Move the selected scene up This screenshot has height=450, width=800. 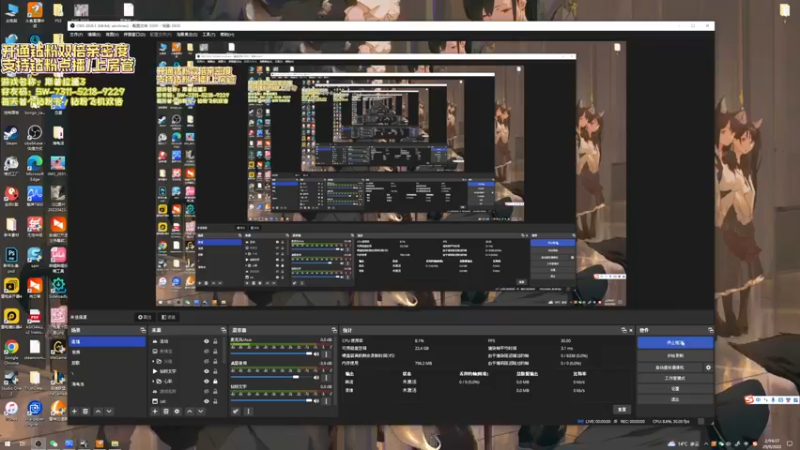97,411
